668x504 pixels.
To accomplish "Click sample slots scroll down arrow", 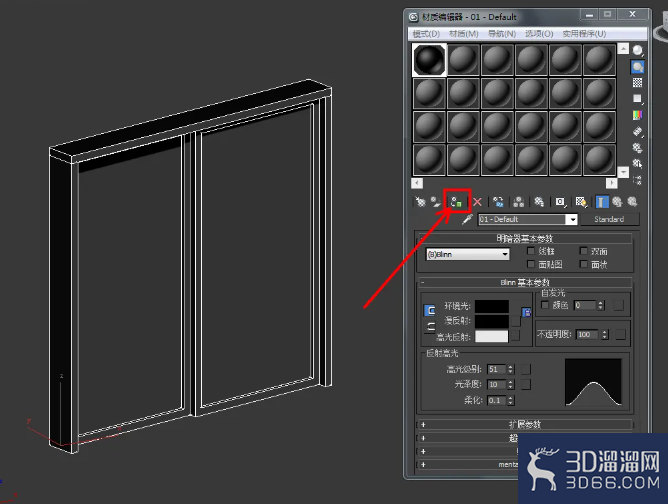I will tap(623, 172).
